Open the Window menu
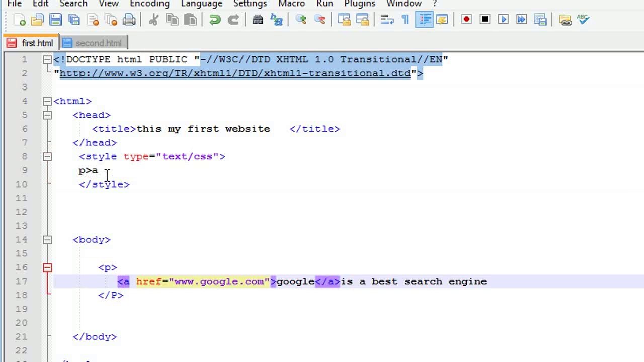644x362 pixels. pyautogui.click(x=404, y=4)
